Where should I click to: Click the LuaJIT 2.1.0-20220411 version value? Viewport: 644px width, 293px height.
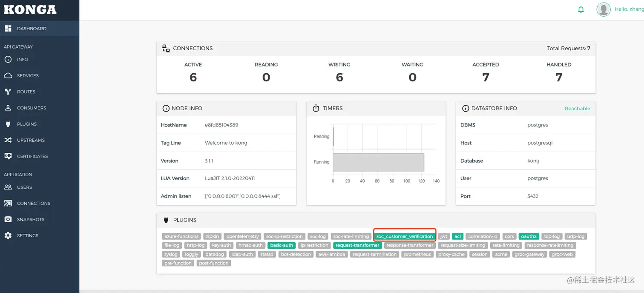[x=230, y=178]
